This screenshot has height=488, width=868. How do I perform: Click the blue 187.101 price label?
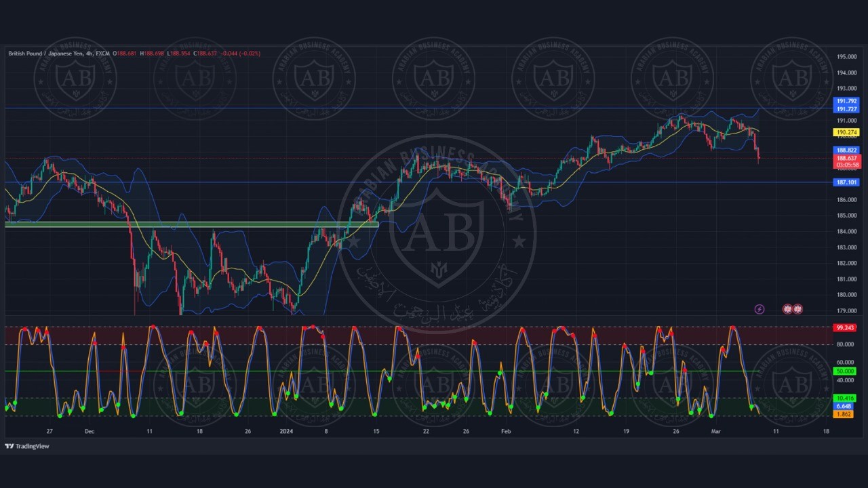[846, 182]
